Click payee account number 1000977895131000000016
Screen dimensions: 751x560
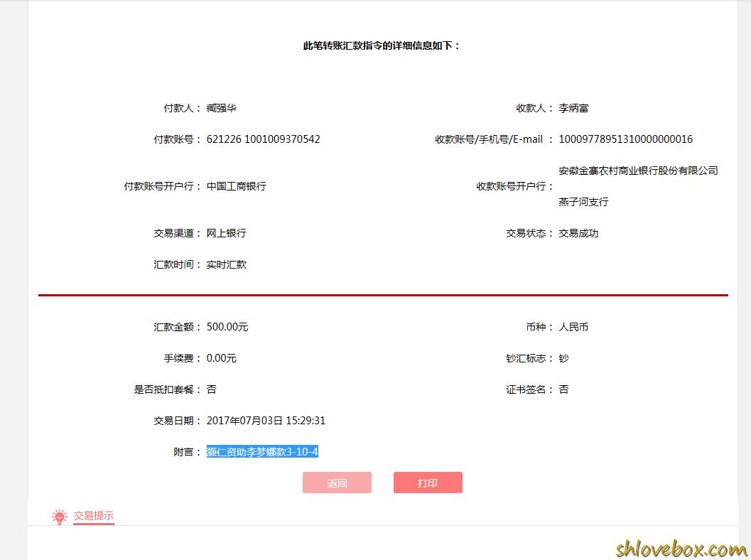(625, 139)
